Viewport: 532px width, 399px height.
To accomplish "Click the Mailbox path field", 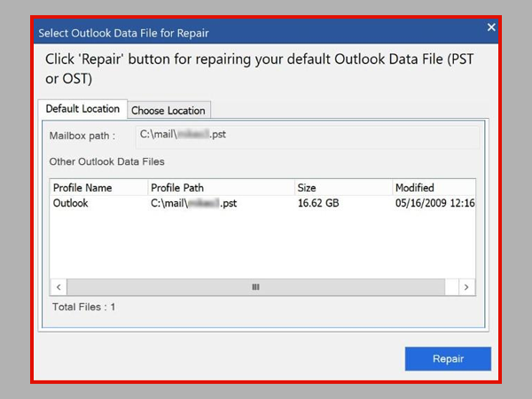I will 308,137.
